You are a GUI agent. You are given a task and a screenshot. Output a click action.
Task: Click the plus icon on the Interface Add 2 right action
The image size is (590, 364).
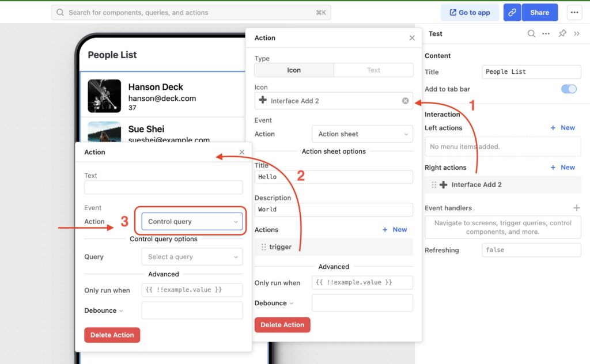[x=444, y=184]
